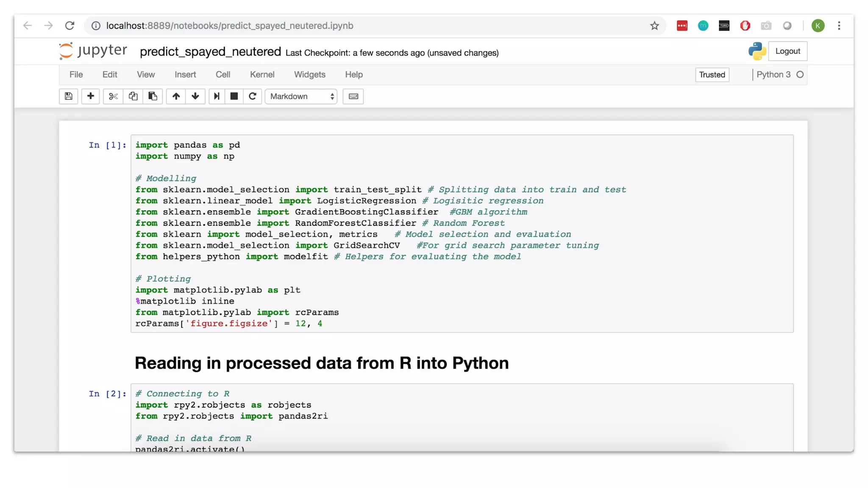Click the Trusted notebook button
This screenshot has width=868, height=488.
[712, 75]
